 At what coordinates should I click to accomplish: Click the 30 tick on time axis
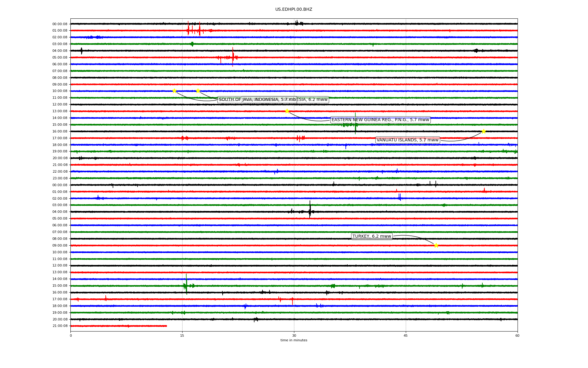[294, 335]
